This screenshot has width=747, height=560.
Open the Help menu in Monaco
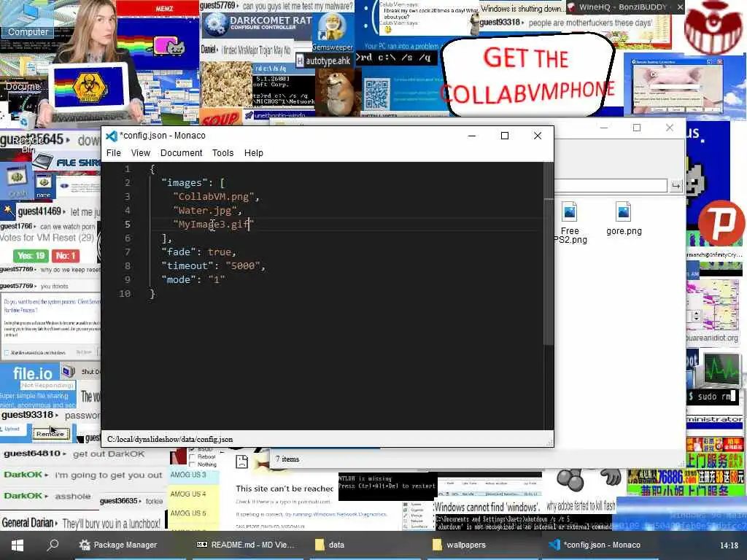pos(253,153)
